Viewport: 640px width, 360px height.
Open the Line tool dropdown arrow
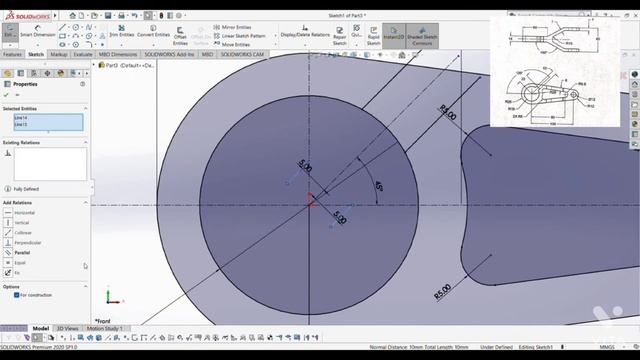click(69, 27)
